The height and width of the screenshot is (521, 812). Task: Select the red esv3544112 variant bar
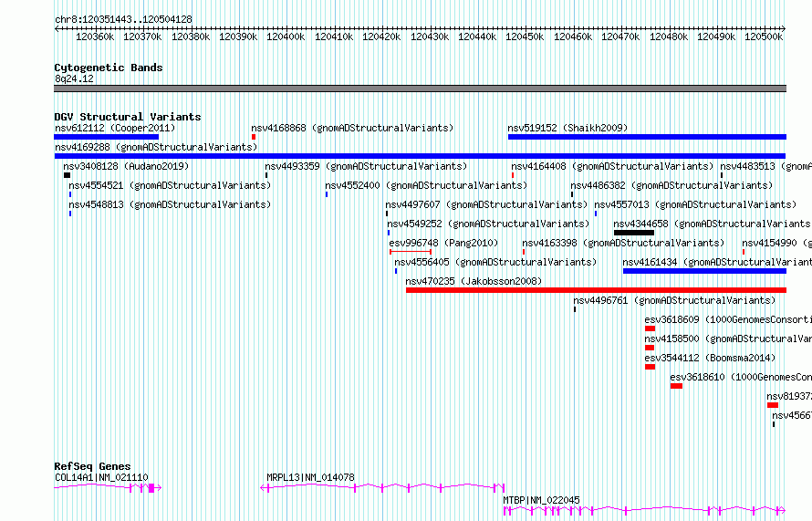tap(650, 367)
